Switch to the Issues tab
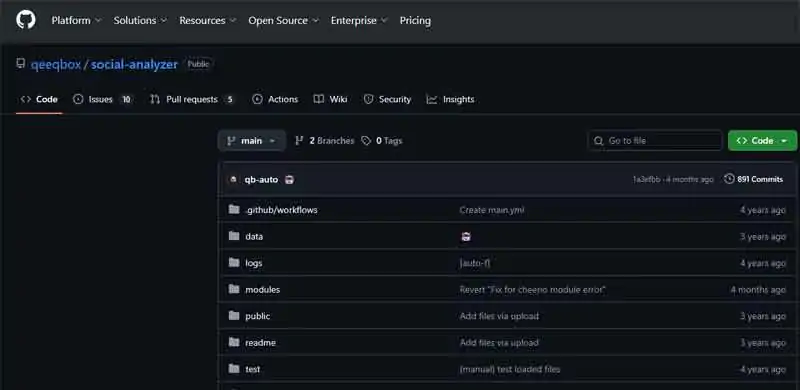800x390 pixels. 102,100
